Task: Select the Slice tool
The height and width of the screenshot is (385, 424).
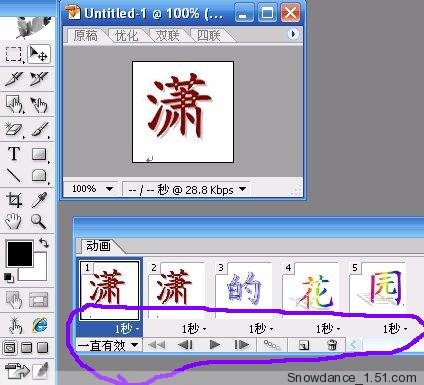Action: 13,79
